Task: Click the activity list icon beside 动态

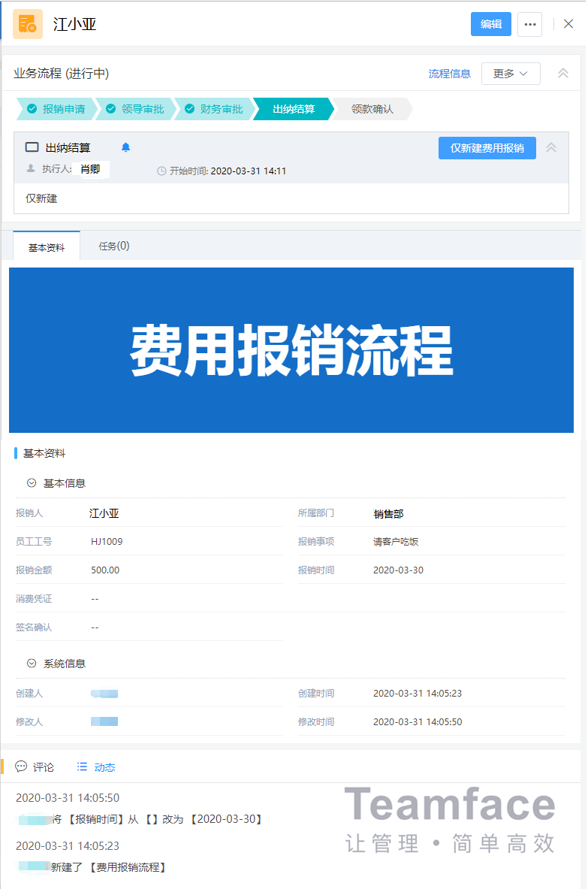Action: [x=82, y=767]
